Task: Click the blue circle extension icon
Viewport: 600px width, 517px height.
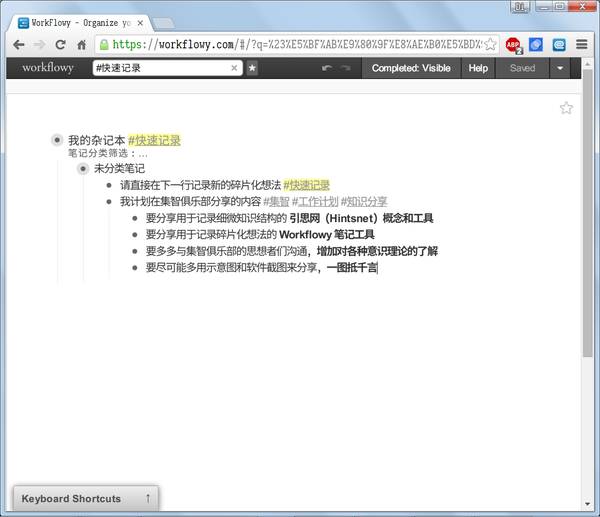Action: (x=536, y=45)
